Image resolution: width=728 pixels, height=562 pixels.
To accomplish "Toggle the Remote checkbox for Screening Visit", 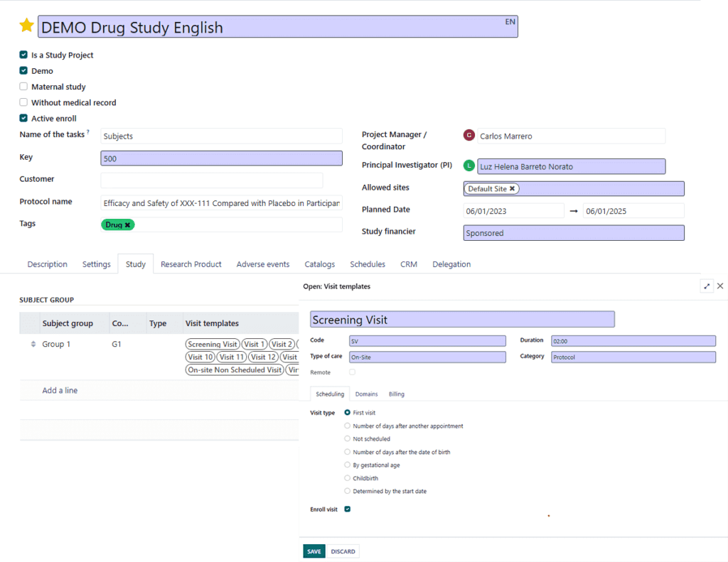I will click(352, 372).
